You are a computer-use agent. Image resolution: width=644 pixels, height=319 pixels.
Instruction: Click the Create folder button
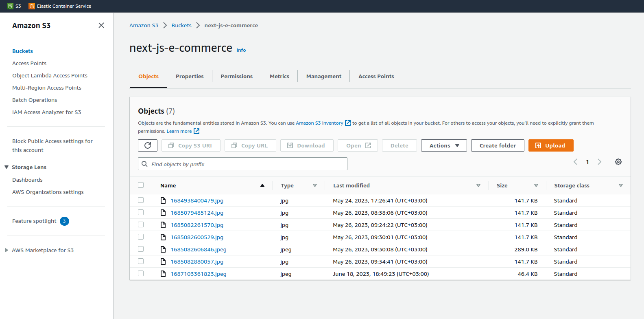498,145
